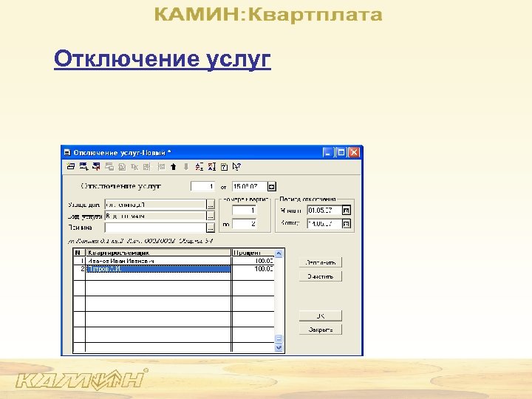
Task: Minimize the Отключение услуг window
Action: pyautogui.click(x=327, y=153)
